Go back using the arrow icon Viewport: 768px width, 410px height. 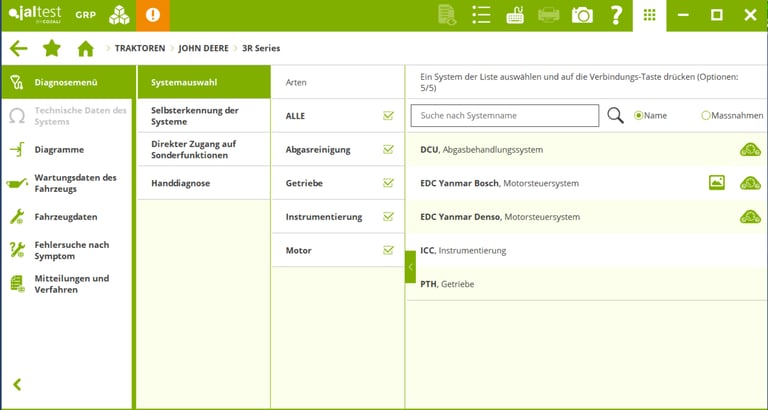19,48
